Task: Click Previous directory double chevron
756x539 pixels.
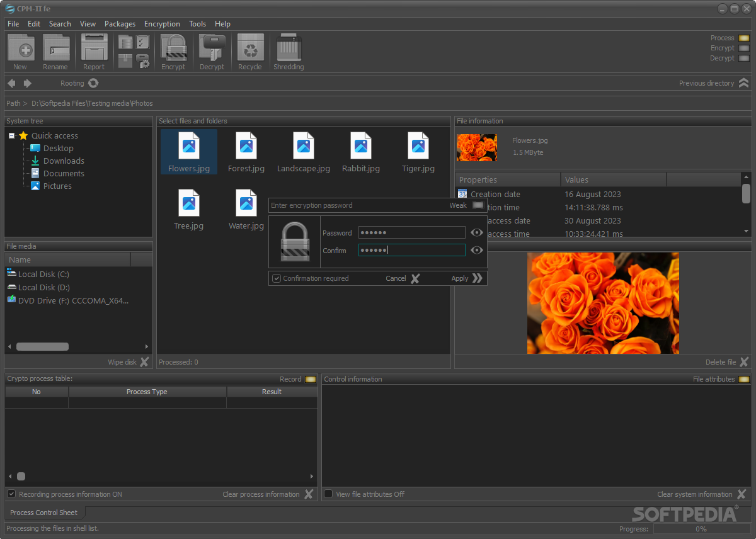Action: click(x=744, y=83)
